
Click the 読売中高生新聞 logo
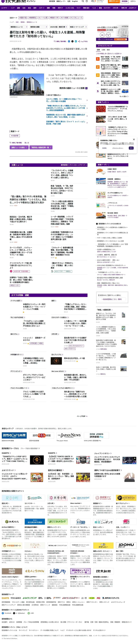tap(42, 435)
